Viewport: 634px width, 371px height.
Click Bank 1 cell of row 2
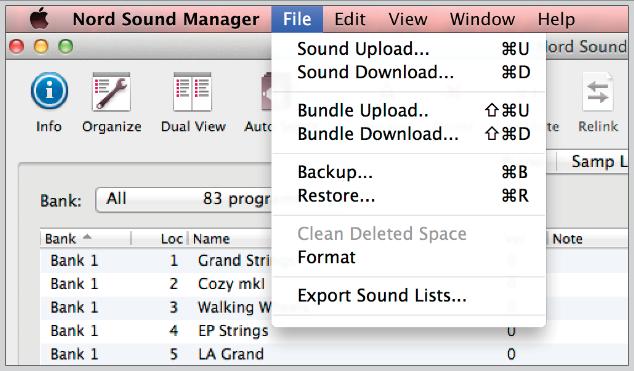(74, 284)
